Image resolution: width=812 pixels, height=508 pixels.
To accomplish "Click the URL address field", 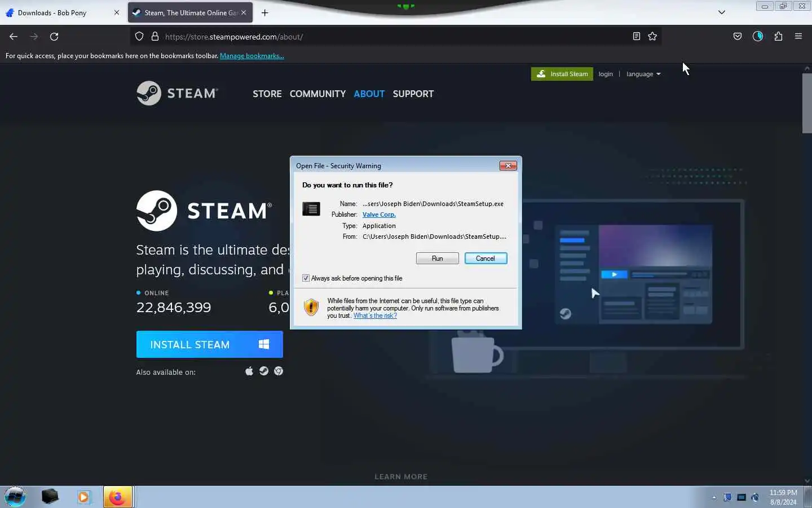I will click(395, 37).
